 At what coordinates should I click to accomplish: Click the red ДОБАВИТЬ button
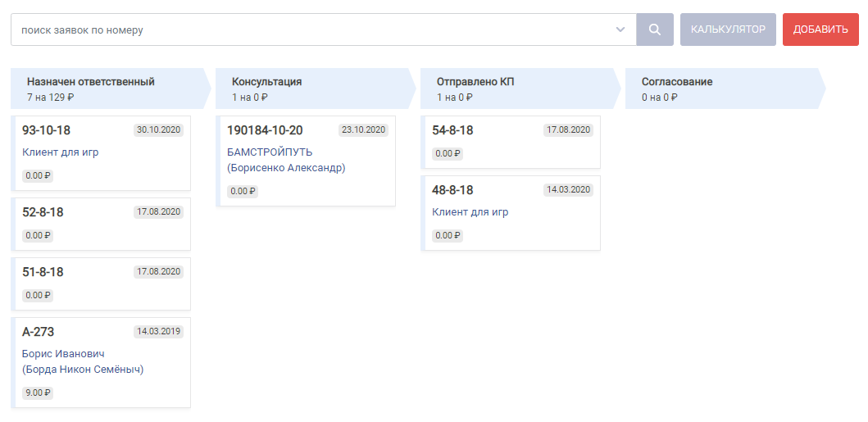[820, 29]
